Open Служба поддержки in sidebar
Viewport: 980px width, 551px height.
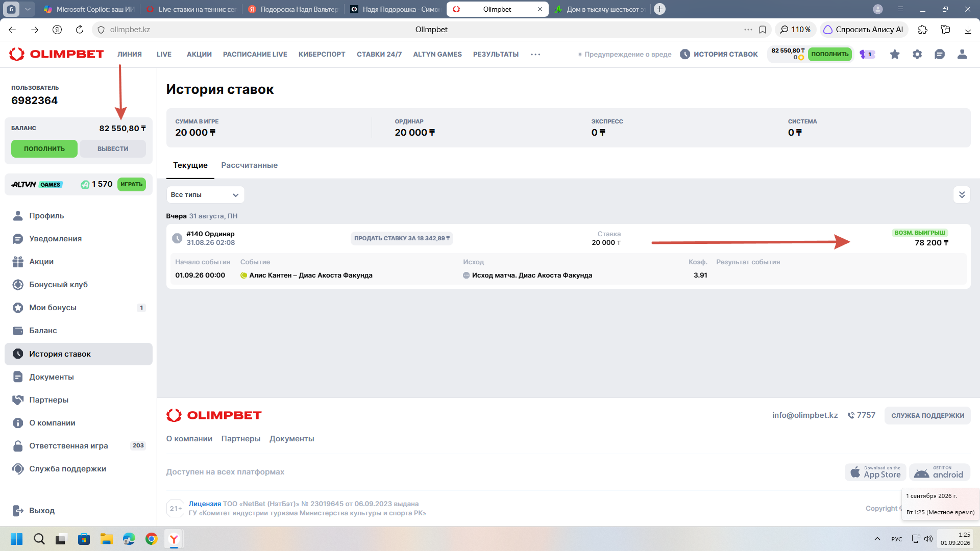[79, 469]
